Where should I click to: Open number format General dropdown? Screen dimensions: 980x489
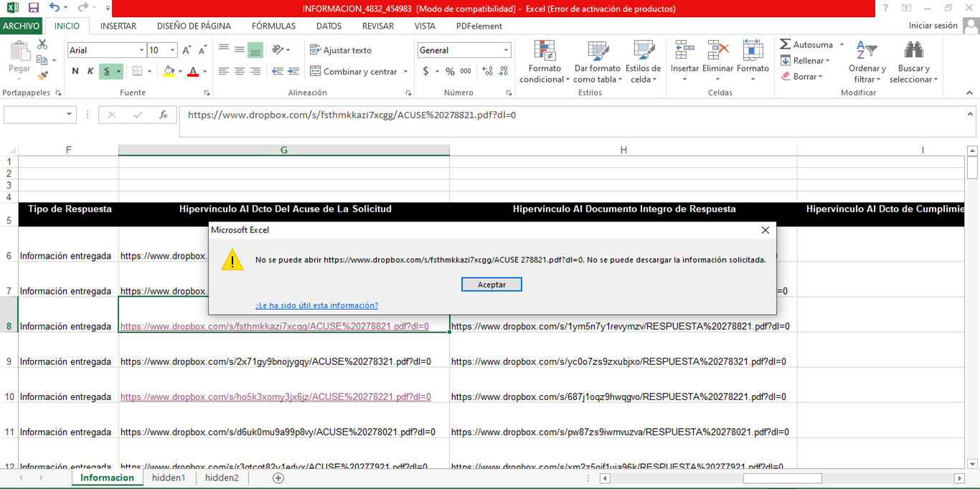(x=506, y=50)
